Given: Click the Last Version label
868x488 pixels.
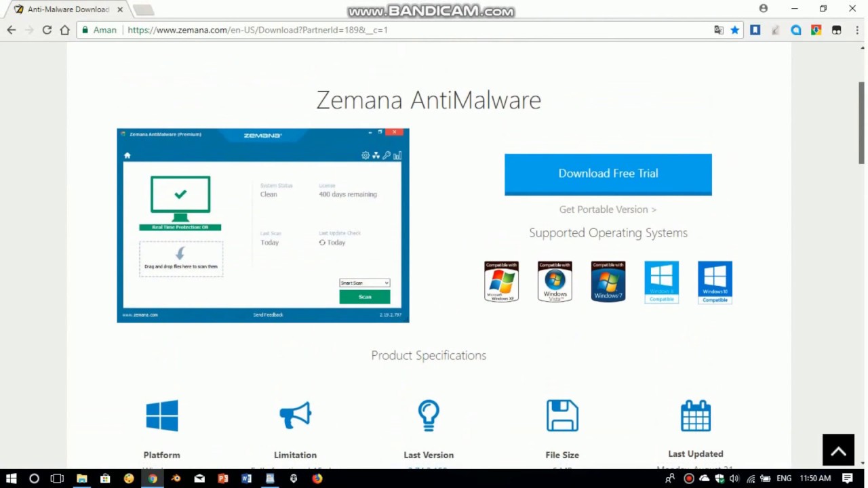Looking at the screenshot, I should [x=429, y=455].
